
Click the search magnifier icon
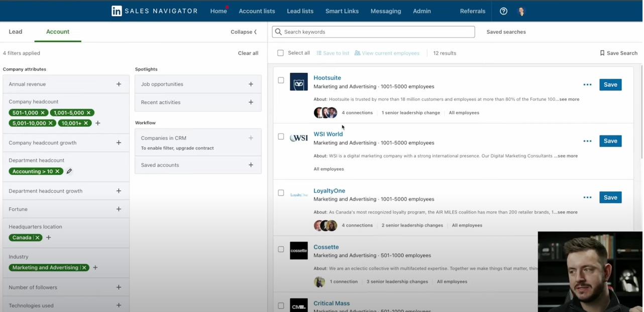pyautogui.click(x=278, y=32)
